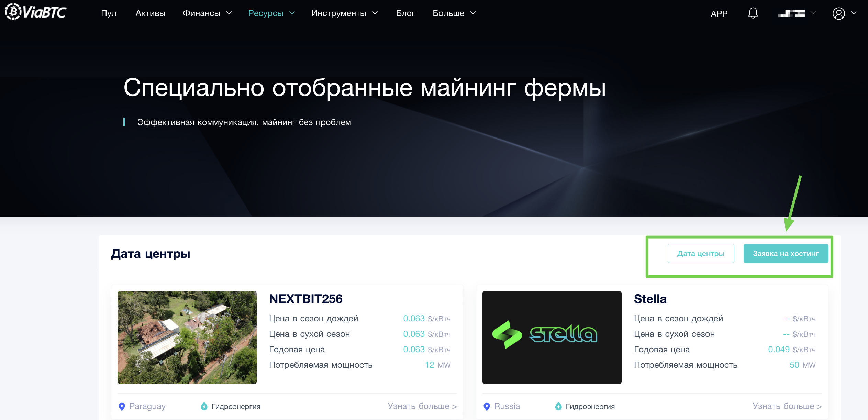The height and width of the screenshot is (420, 868).
Task: Click Гидроэнергия label on Stella card
Action: [590, 407]
